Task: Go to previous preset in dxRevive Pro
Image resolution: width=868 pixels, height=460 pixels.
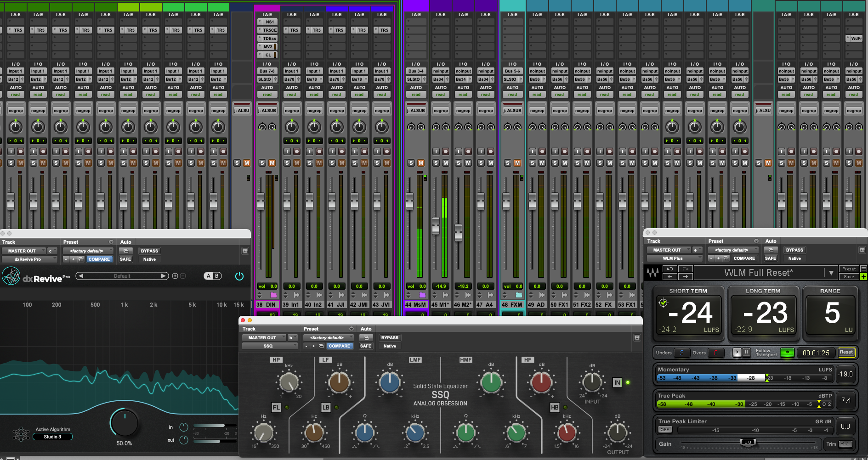Action: click(x=81, y=276)
